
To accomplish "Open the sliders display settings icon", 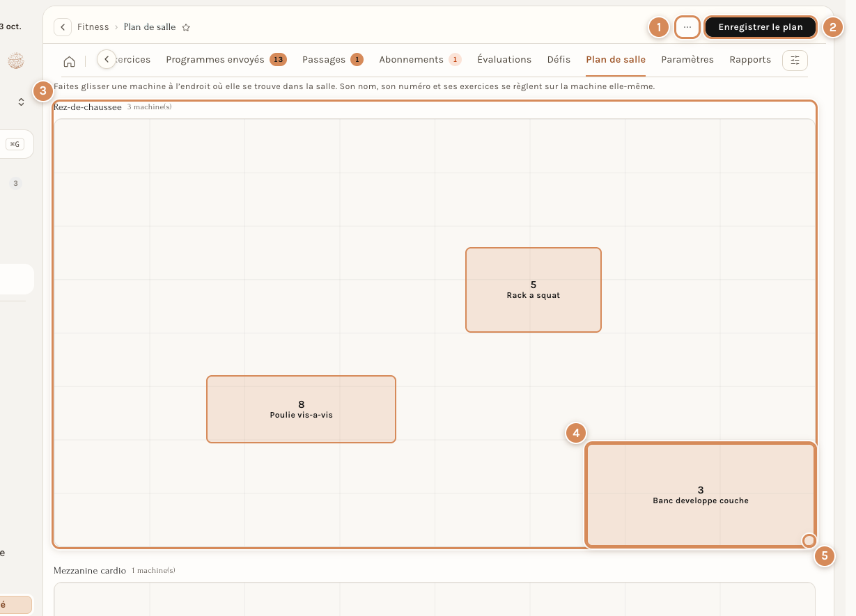I will (795, 60).
